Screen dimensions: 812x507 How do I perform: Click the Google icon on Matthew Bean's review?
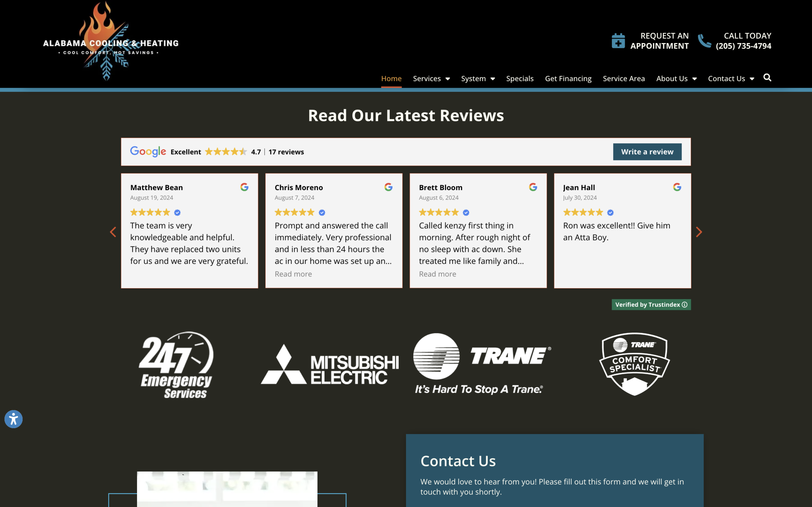coord(244,187)
